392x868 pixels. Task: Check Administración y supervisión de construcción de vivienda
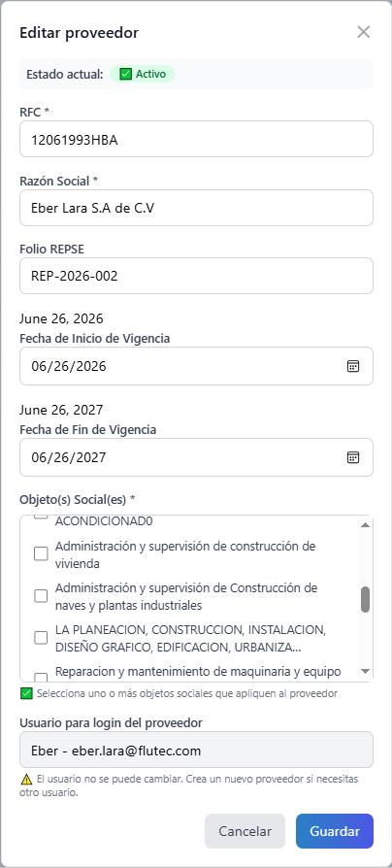pos(41,554)
